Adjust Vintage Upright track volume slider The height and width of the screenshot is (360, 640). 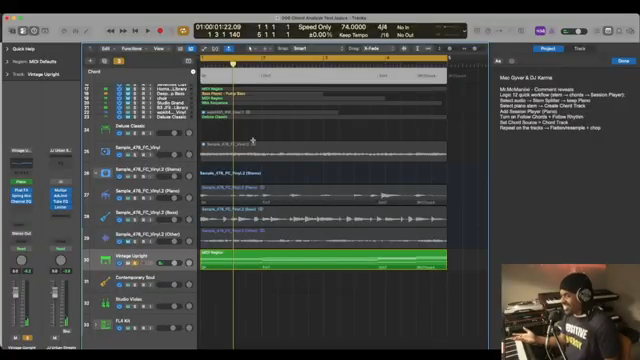169,263
